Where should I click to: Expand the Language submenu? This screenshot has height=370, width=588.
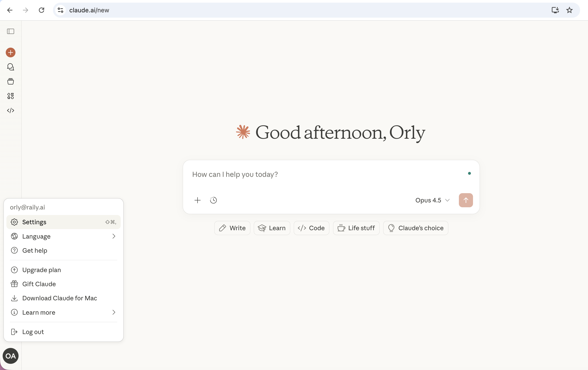pos(63,236)
